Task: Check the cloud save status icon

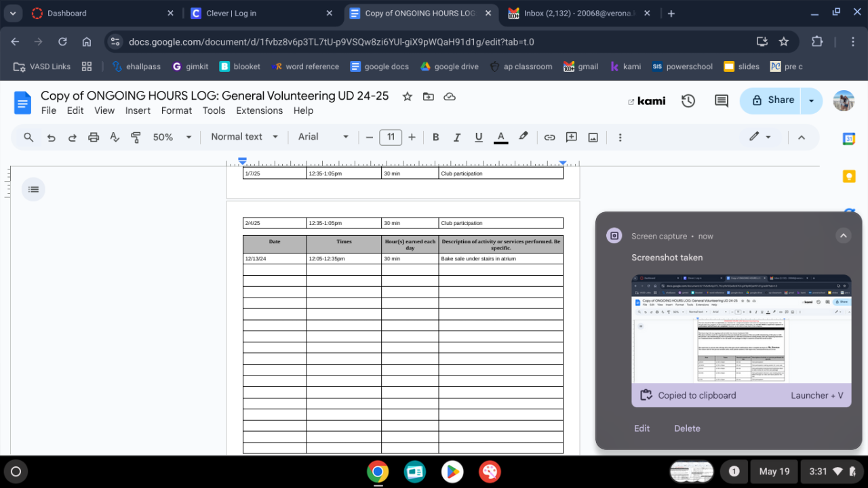Action: pos(450,96)
